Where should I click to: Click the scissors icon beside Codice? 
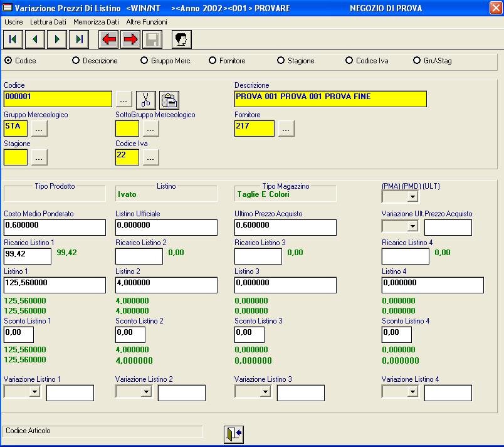coord(145,99)
